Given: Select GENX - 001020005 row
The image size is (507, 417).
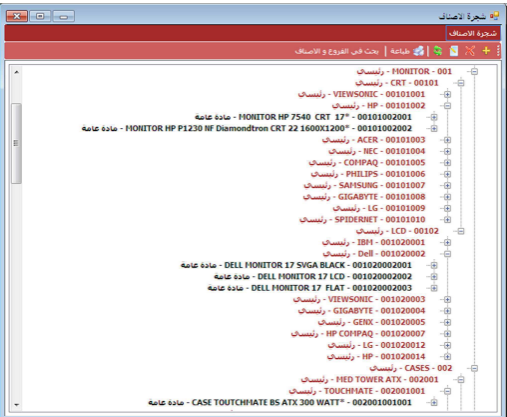Looking at the screenshot, I should coord(372,322).
